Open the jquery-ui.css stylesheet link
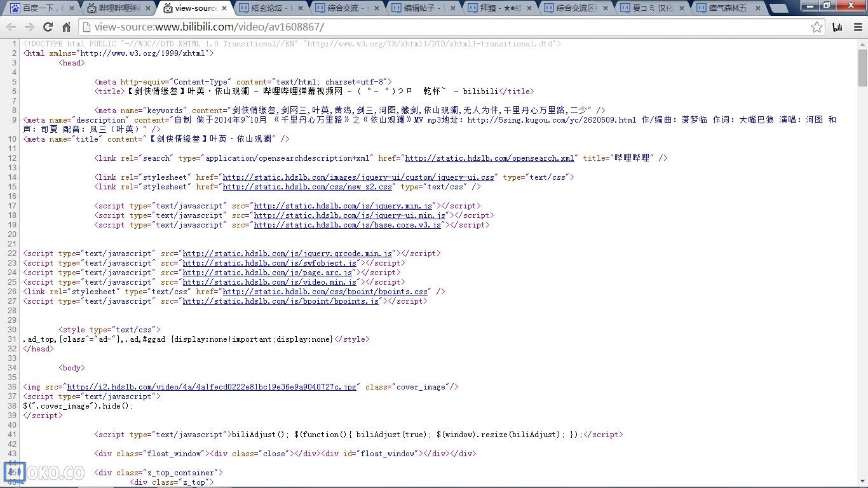The width and height of the screenshot is (868, 488). [x=358, y=177]
